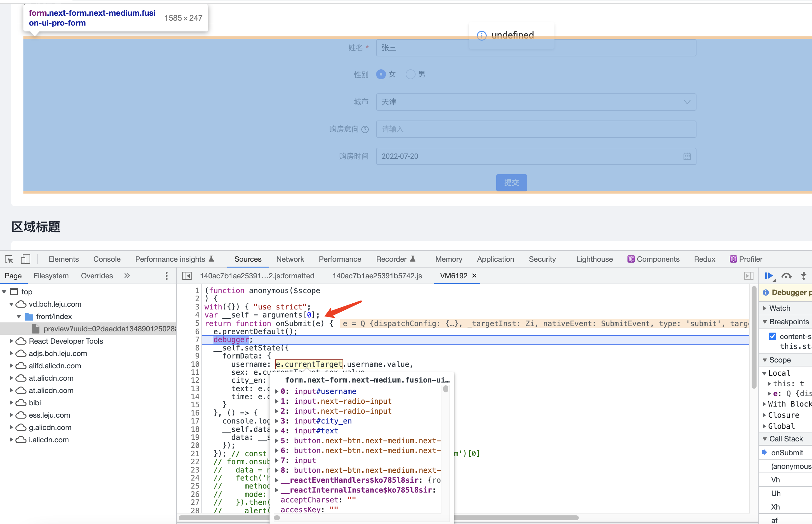Open the Memory tab
The height and width of the screenshot is (524, 812).
coord(449,259)
